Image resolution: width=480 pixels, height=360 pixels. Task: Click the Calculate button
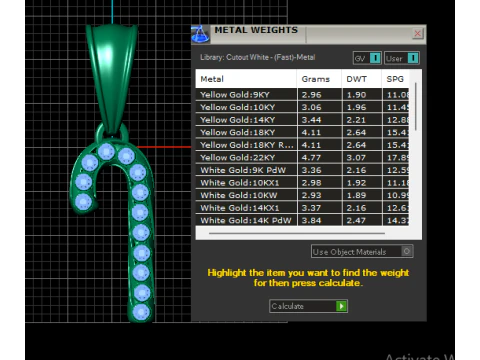pyautogui.click(x=308, y=306)
